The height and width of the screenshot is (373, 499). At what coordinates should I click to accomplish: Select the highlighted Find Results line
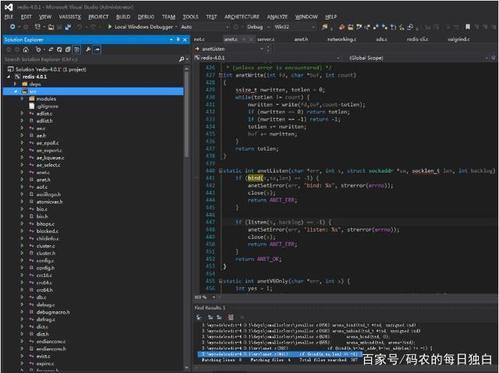coord(280,354)
